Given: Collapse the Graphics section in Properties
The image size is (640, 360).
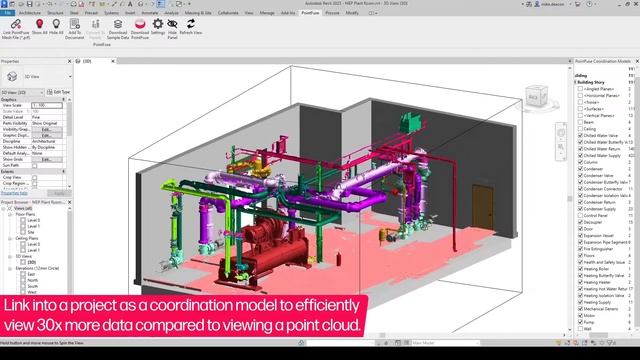Looking at the screenshot, I should (x=63, y=100).
